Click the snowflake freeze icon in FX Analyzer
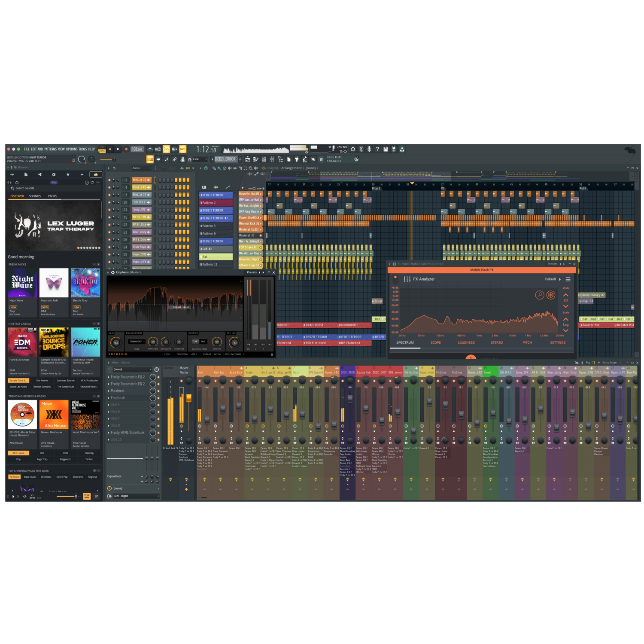This screenshot has width=644, height=644. (x=551, y=295)
